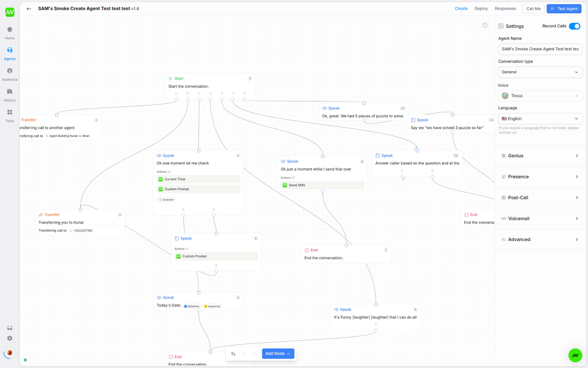This screenshot has height=368, width=588.
Task: Open the Home section in sidebar
Action: (x=10, y=33)
